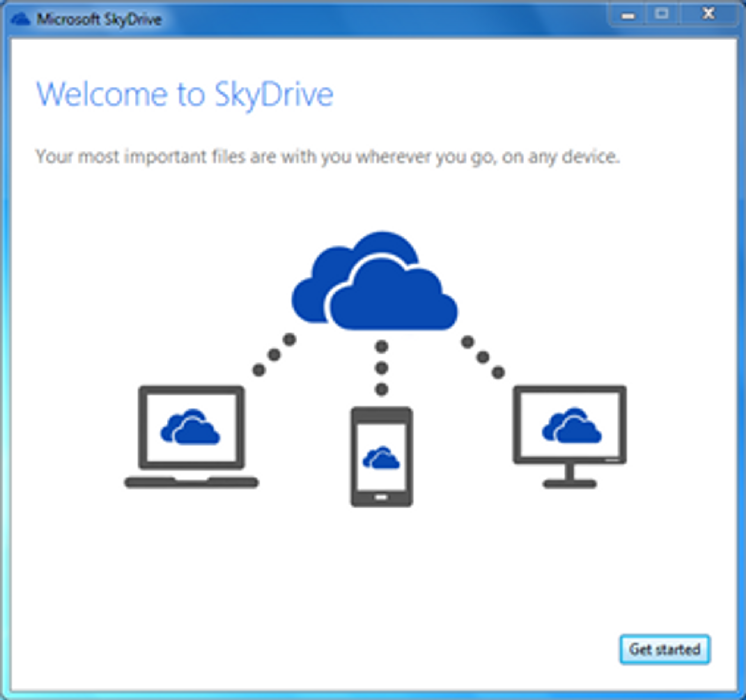746x700 pixels.
Task: Minimize the Microsoft SkyDrive window
Action: click(628, 15)
